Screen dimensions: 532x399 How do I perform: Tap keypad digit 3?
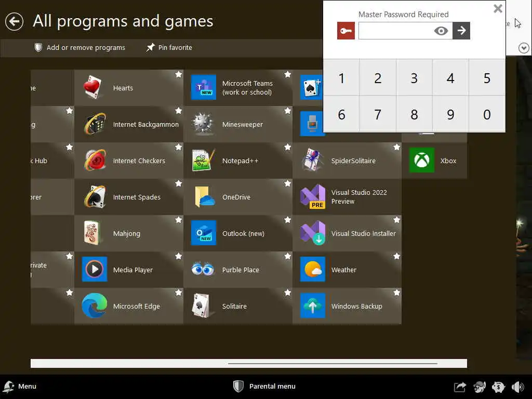414,78
